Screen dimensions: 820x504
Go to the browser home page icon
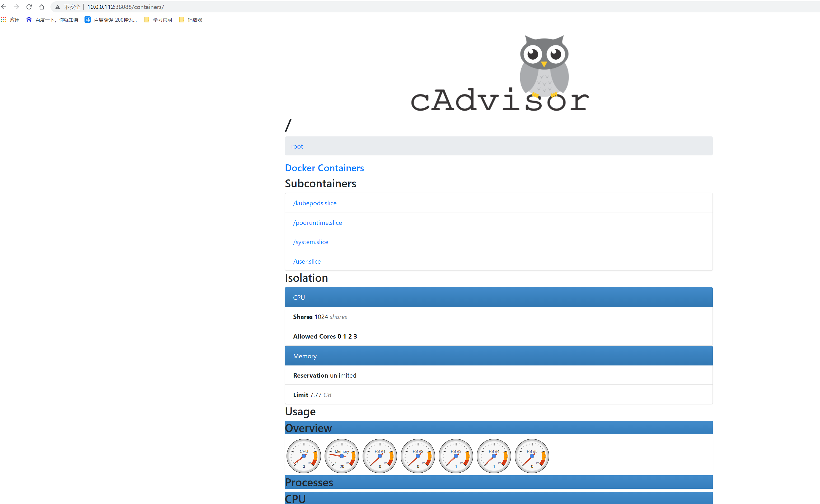(42, 7)
